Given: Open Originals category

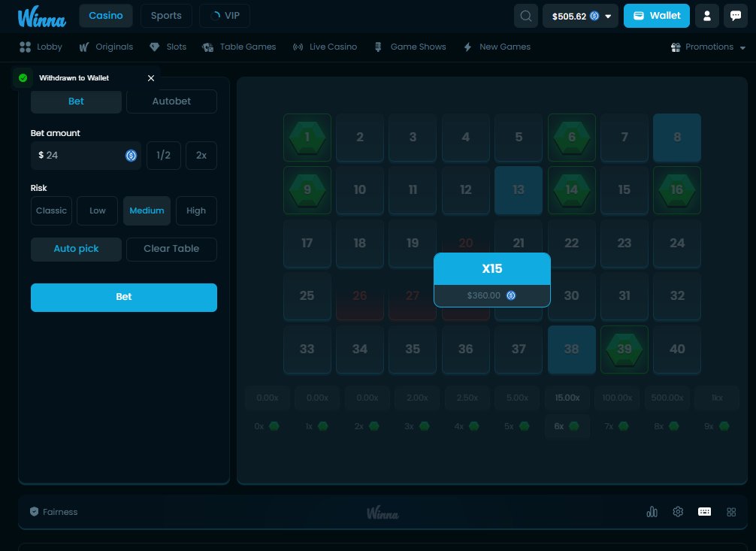Looking at the screenshot, I should pos(106,47).
